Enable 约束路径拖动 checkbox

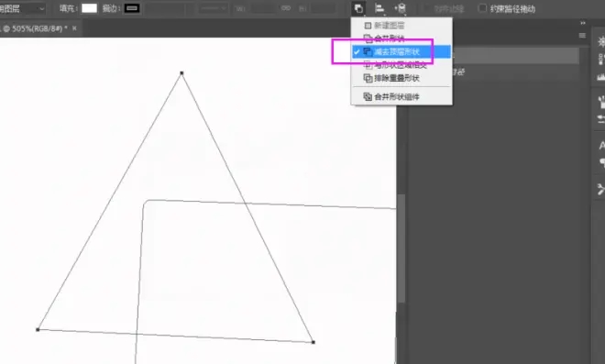point(482,8)
